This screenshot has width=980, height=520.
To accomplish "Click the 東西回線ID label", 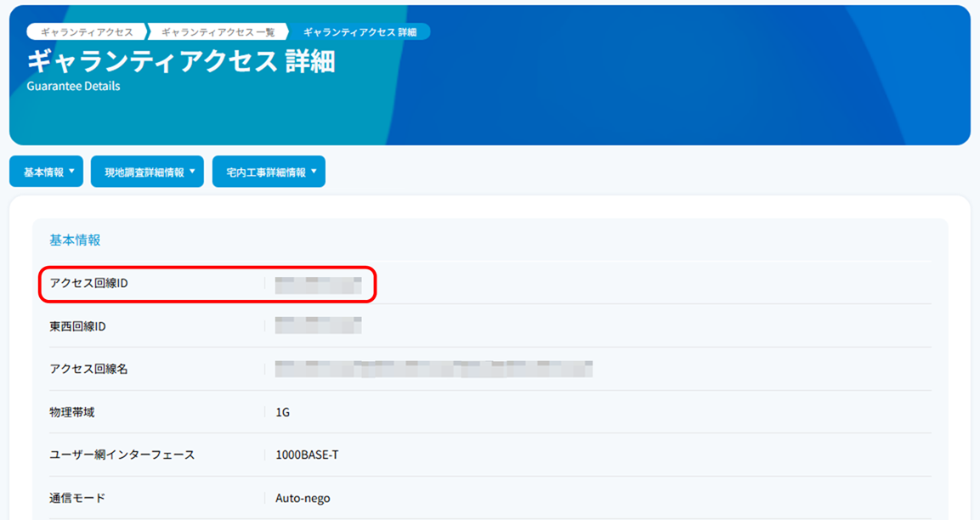I will pyautogui.click(x=77, y=326).
